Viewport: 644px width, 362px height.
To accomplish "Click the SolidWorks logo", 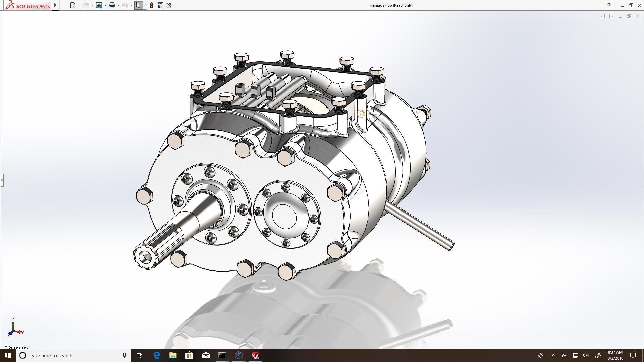I will pos(28,5).
